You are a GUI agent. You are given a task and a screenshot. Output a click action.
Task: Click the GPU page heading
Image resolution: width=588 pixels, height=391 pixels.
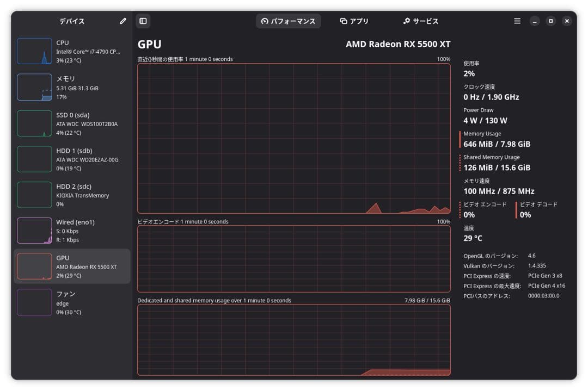[149, 44]
